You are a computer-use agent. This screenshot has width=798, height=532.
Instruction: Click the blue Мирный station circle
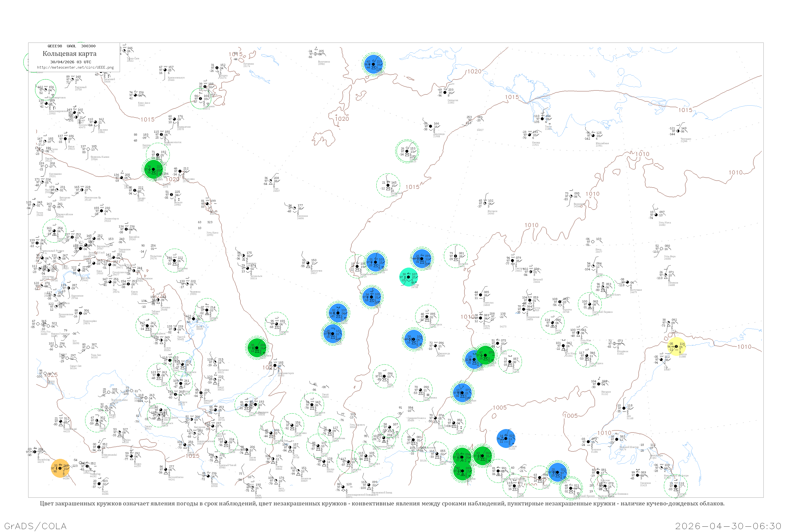pos(376,262)
